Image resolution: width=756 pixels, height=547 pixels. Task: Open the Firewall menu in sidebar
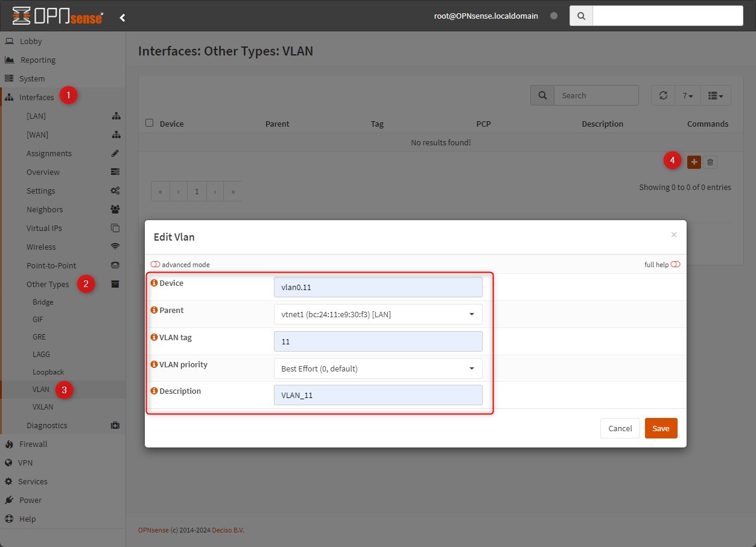tap(33, 444)
